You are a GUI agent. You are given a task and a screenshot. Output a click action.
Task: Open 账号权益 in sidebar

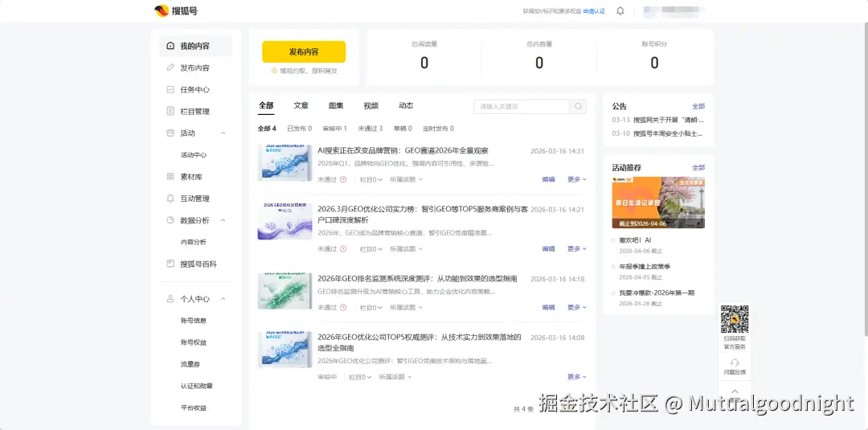click(193, 342)
